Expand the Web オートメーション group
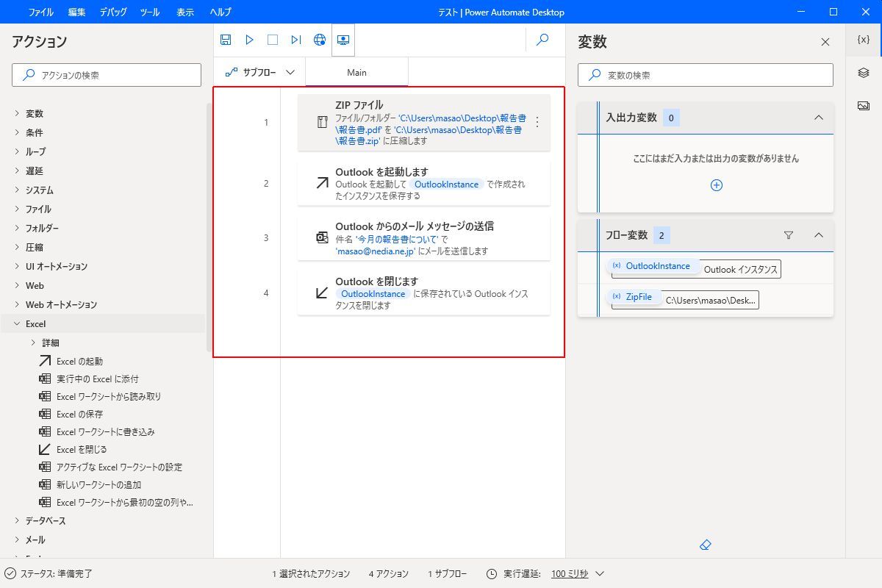 [17, 304]
